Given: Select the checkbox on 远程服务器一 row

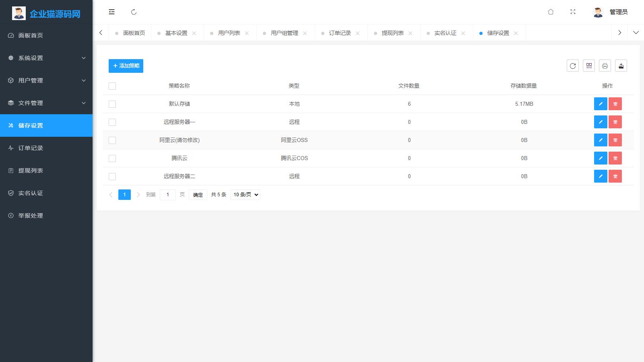Looking at the screenshot, I should coord(112,122).
